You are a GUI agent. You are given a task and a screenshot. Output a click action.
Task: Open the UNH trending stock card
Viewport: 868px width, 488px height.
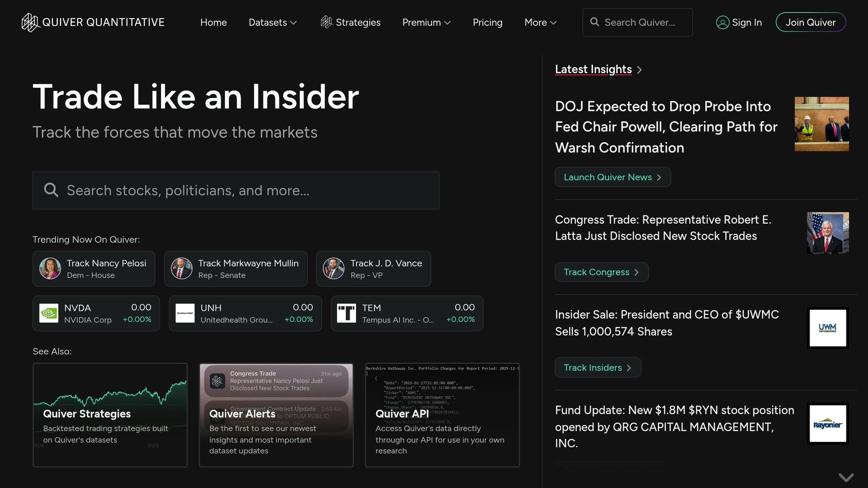[245, 313]
